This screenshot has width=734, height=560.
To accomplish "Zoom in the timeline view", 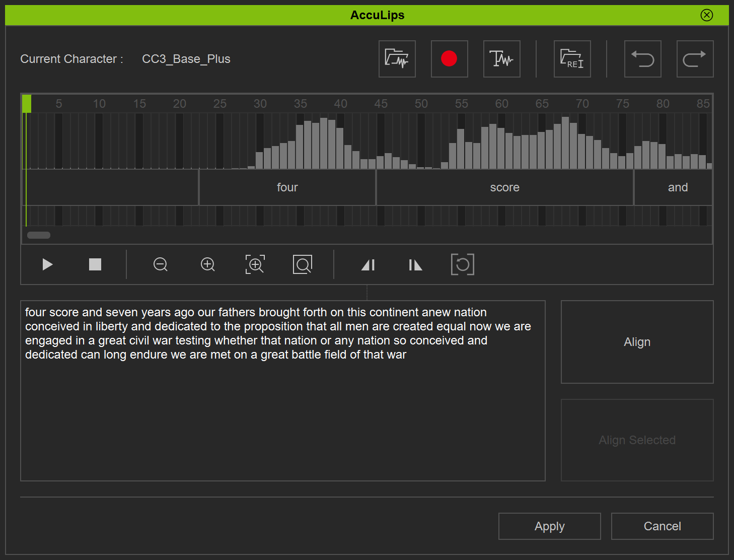I will click(208, 264).
